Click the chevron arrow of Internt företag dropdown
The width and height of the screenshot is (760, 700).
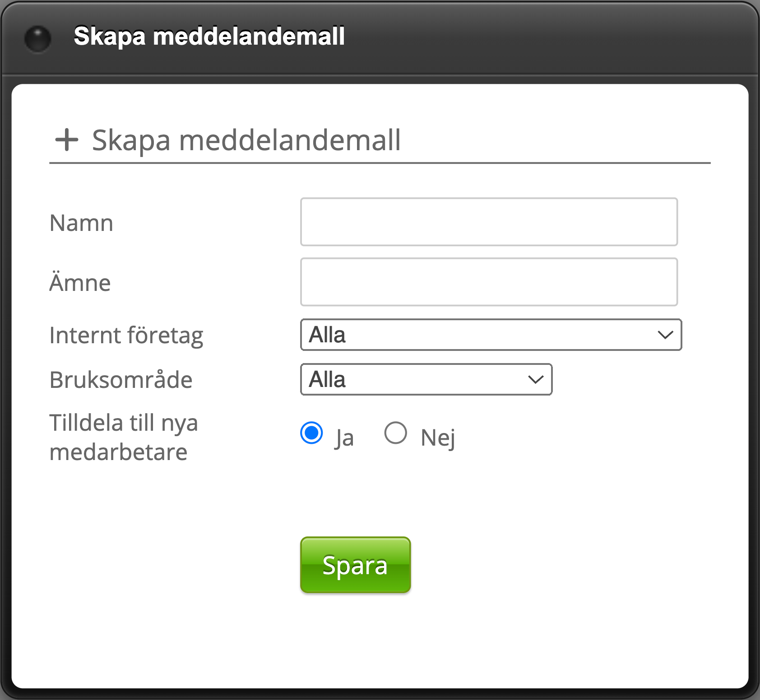click(x=665, y=335)
